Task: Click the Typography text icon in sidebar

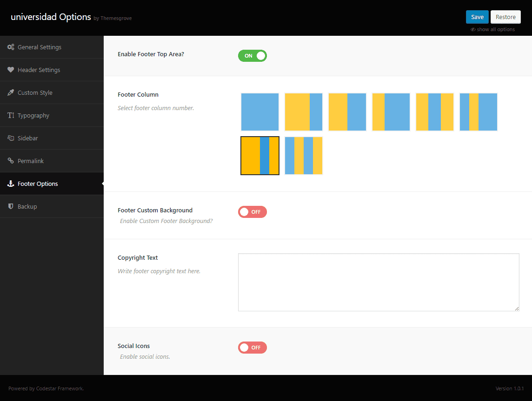Action: click(x=11, y=116)
